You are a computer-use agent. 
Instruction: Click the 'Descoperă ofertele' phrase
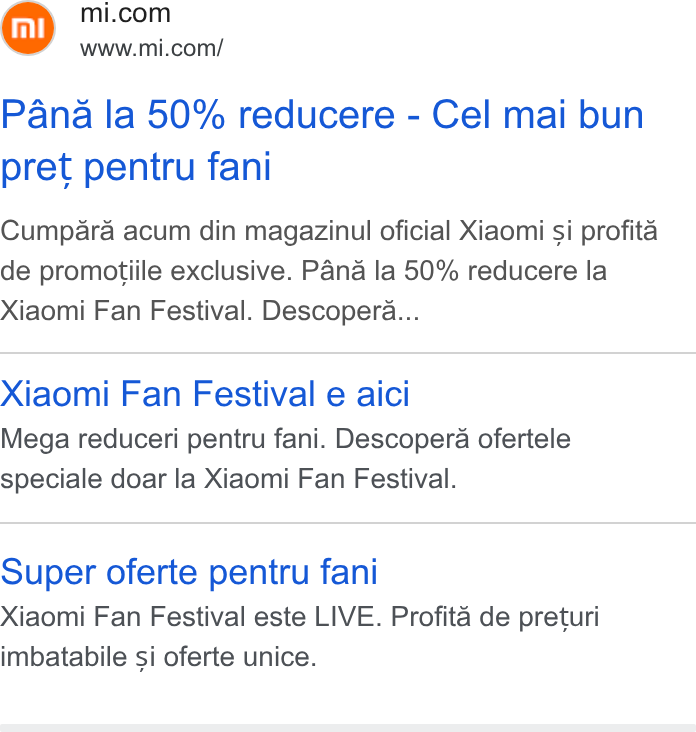click(x=453, y=439)
